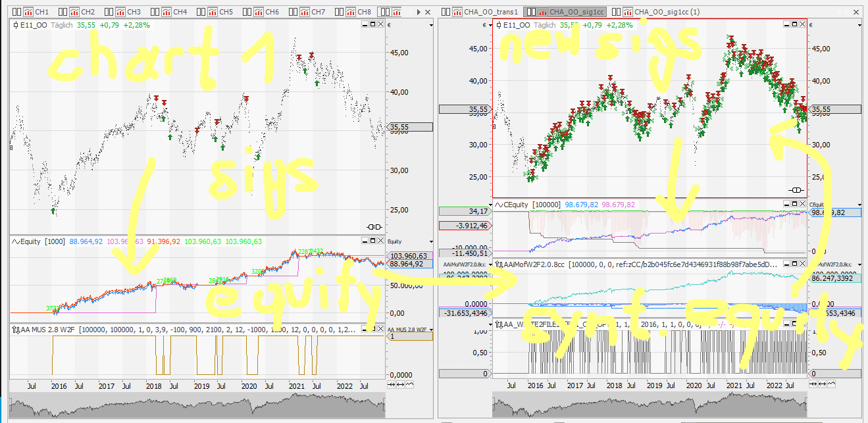Click the grid layout icon on the active CHA_OO_sig1cc tab
This screenshot has height=423, width=868.
(x=530, y=11)
